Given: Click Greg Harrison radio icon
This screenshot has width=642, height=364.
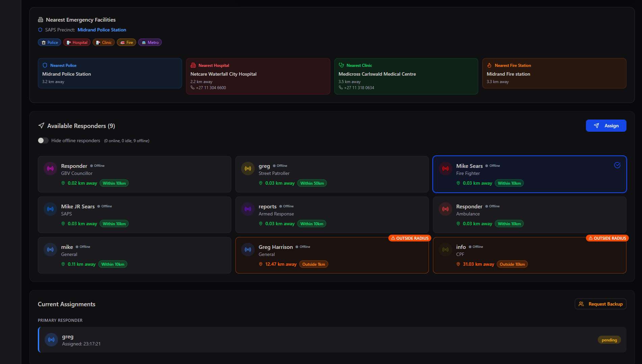Looking at the screenshot, I should pos(248,250).
